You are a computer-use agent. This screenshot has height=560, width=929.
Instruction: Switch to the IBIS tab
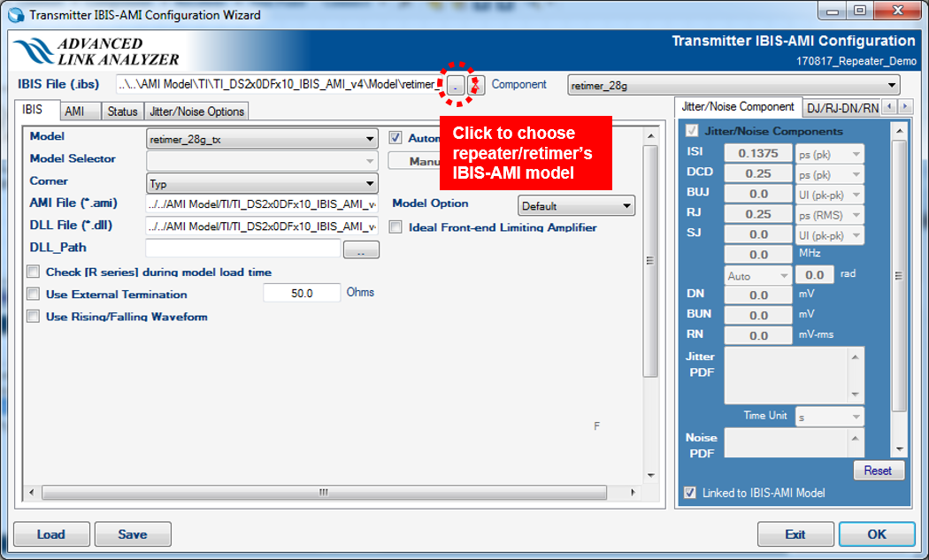(x=35, y=111)
